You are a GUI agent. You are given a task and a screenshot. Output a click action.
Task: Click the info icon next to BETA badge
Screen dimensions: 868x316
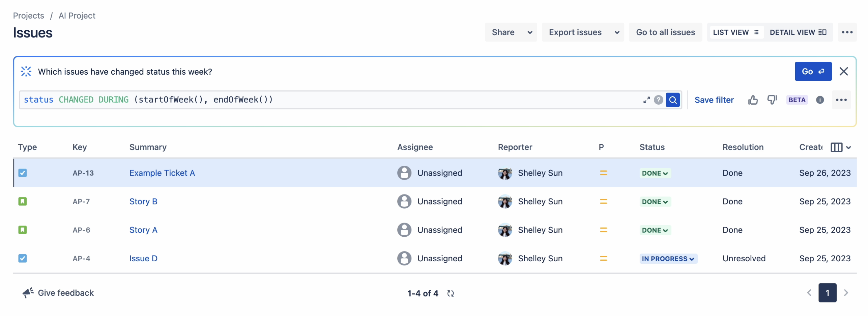(x=820, y=100)
